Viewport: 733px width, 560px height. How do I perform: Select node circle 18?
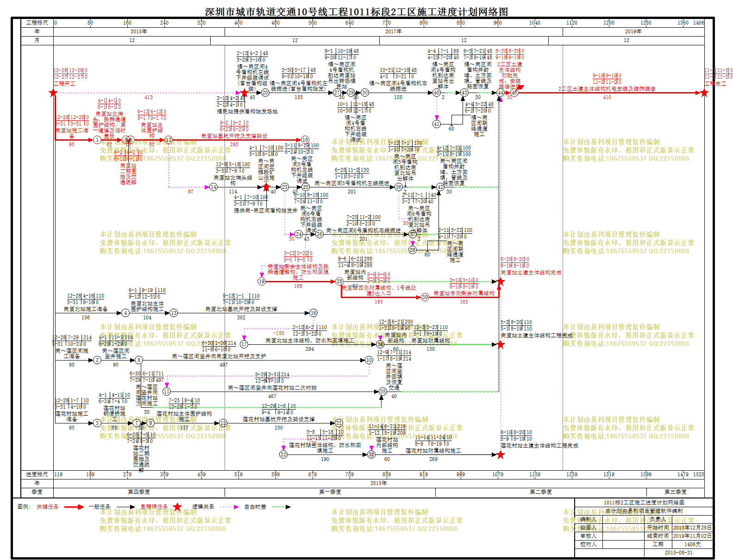coord(305,139)
